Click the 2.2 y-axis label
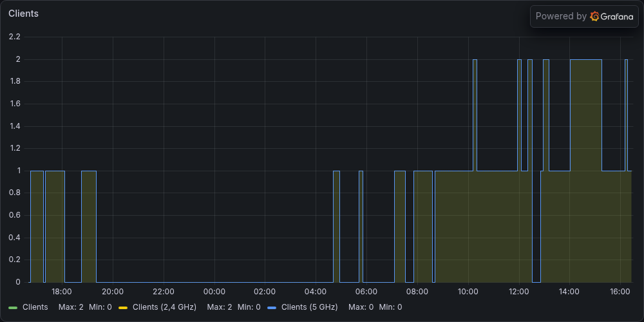The height and width of the screenshot is (322, 644). coord(14,37)
